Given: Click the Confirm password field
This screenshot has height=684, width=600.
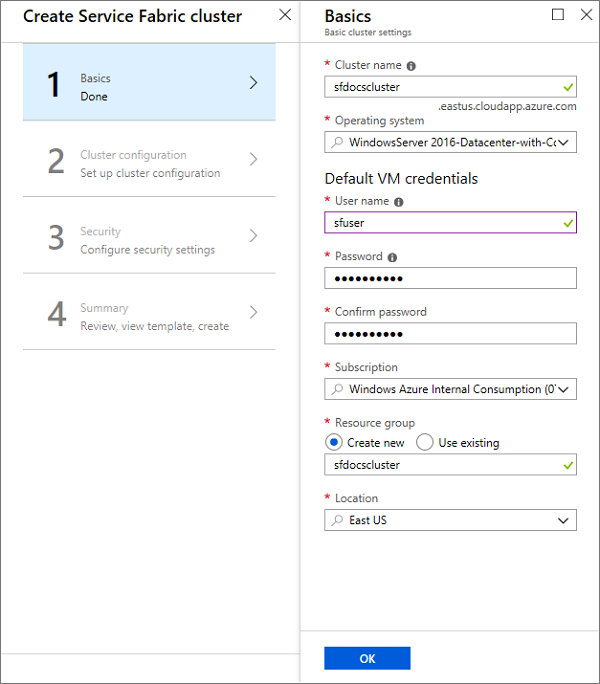Looking at the screenshot, I should 450,334.
